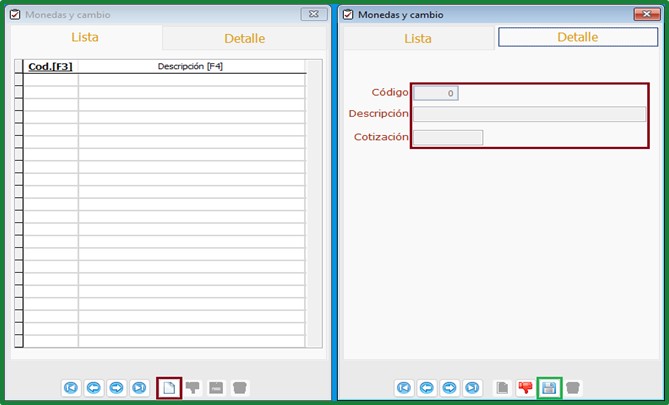
Task: Switch to Lista tab in right window
Action: [x=418, y=38]
